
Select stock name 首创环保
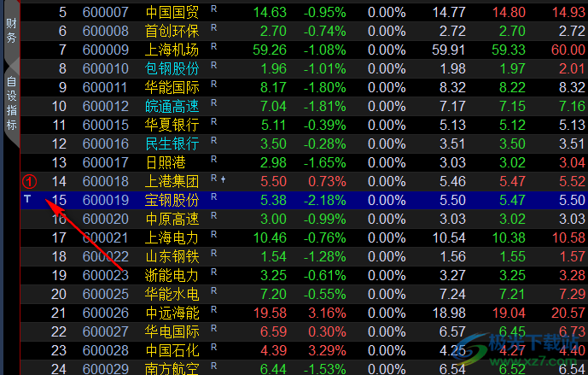pos(172,31)
